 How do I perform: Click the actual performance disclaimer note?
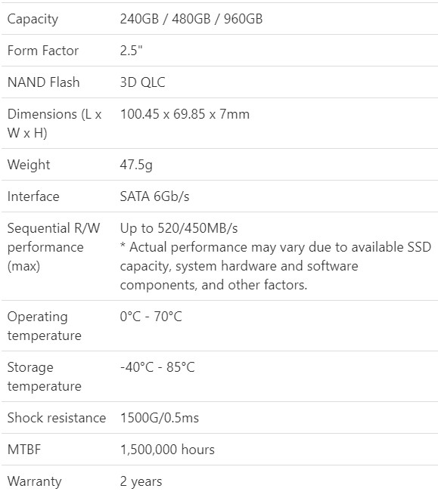(275, 266)
